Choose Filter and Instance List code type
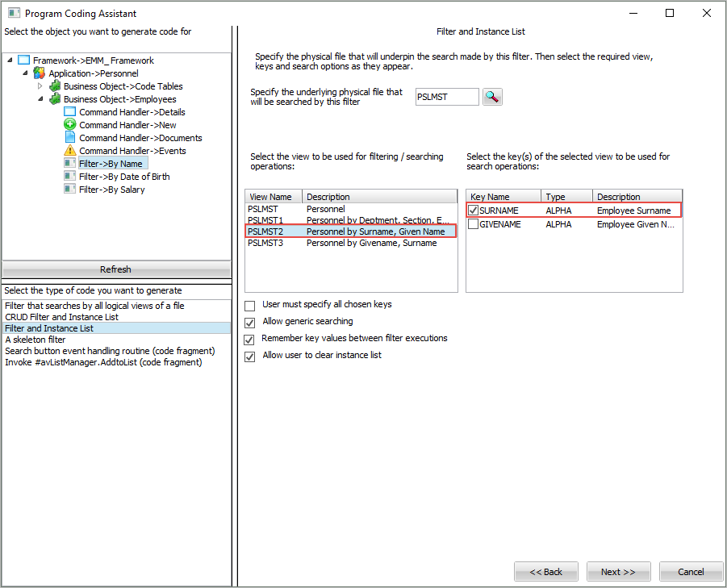 pos(117,328)
